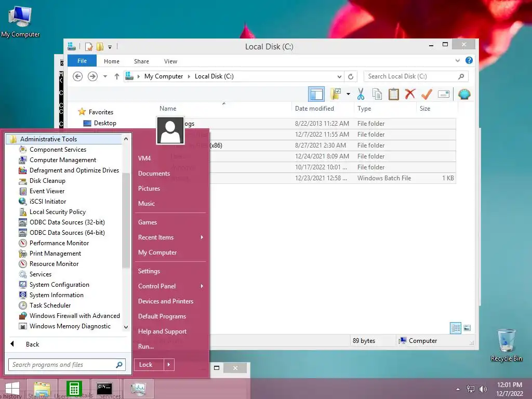Open Print Management

click(x=55, y=254)
